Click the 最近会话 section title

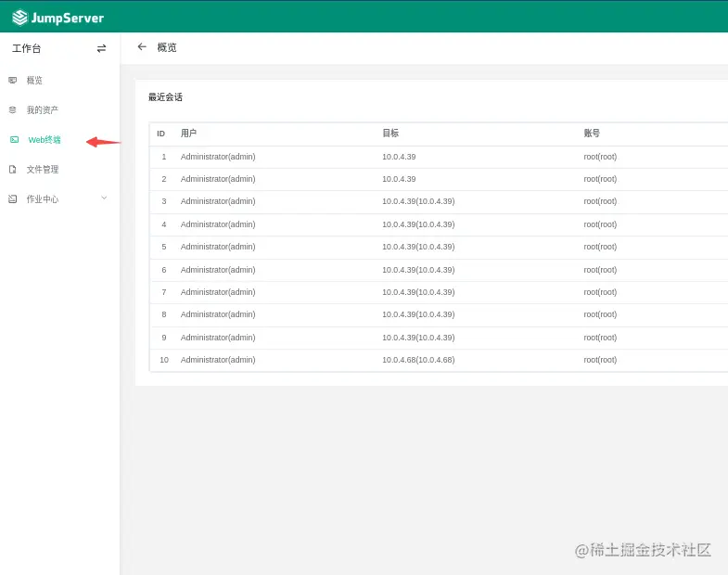point(165,97)
